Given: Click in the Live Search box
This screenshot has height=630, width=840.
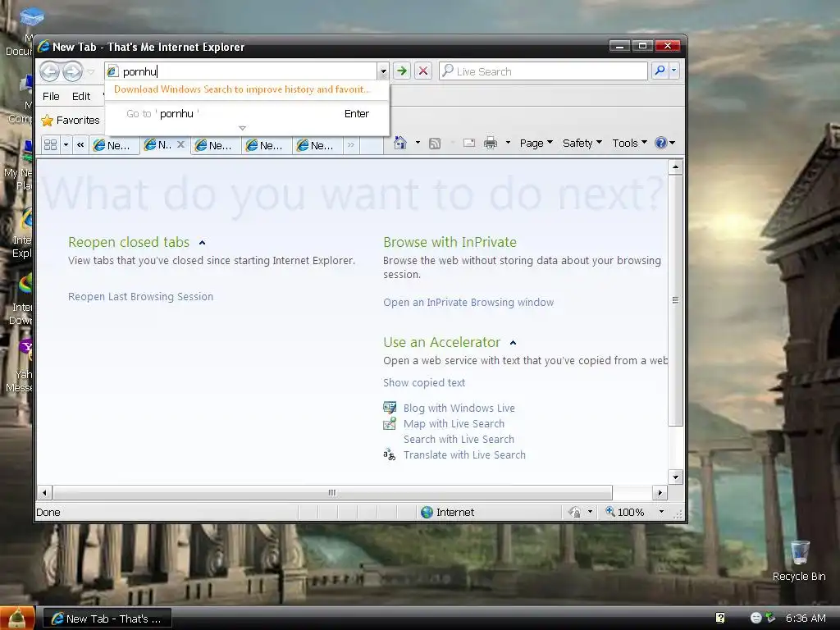Looking at the screenshot, I should (543, 71).
